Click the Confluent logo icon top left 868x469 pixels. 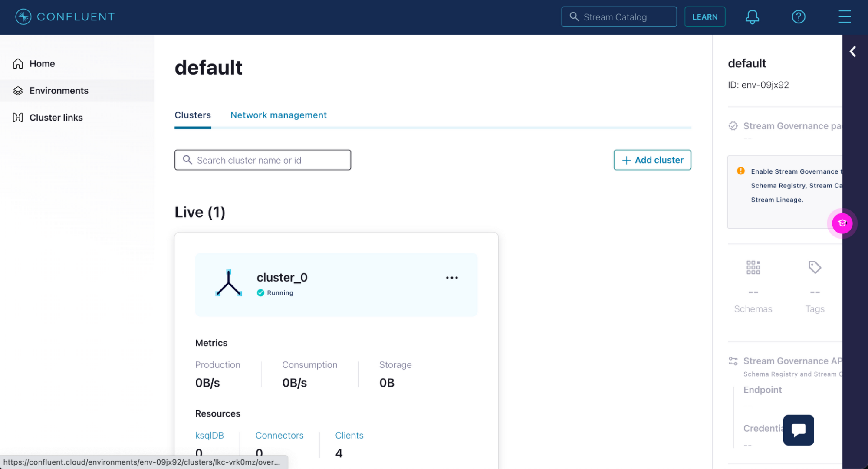click(22, 17)
